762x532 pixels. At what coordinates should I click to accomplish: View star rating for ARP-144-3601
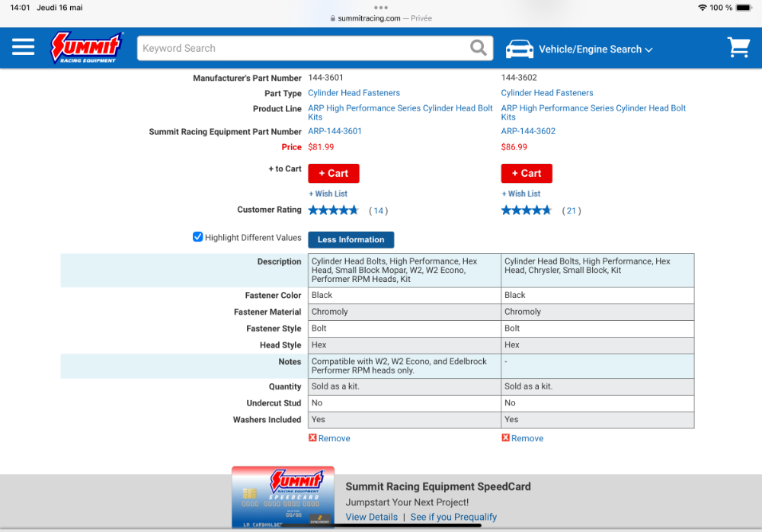pyautogui.click(x=334, y=210)
